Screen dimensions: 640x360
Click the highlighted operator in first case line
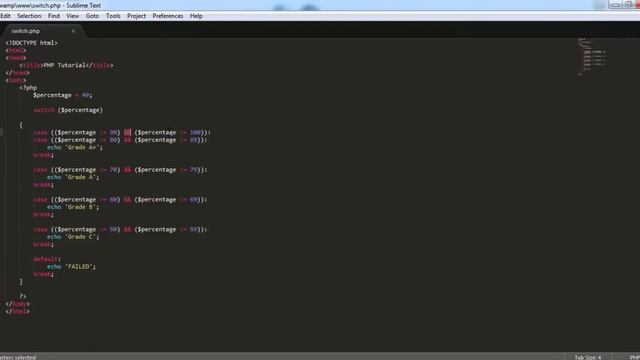[x=127, y=132]
